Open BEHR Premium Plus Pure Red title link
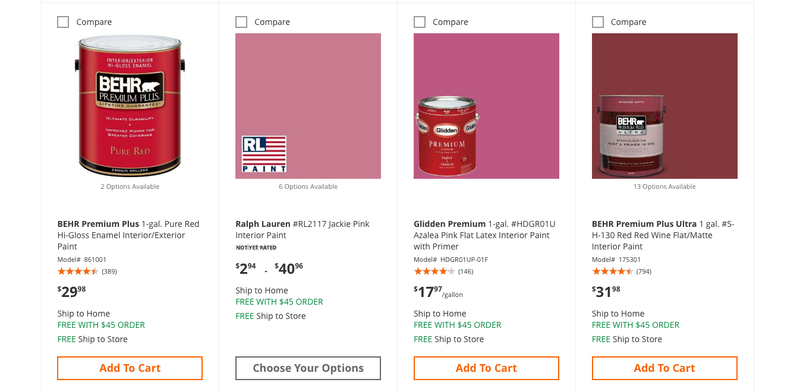Screen dimensions: 800x392 click(x=129, y=235)
